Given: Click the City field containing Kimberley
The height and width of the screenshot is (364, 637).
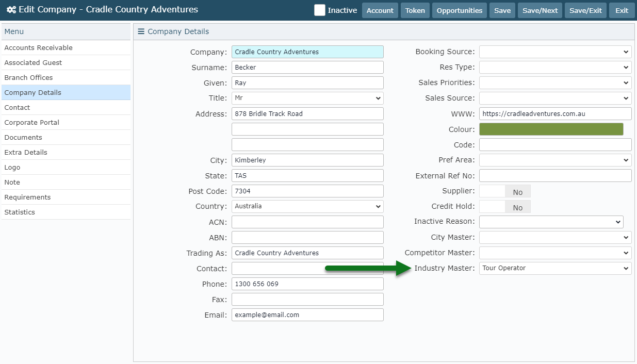Looking at the screenshot, I should click(x=307, y=160).
